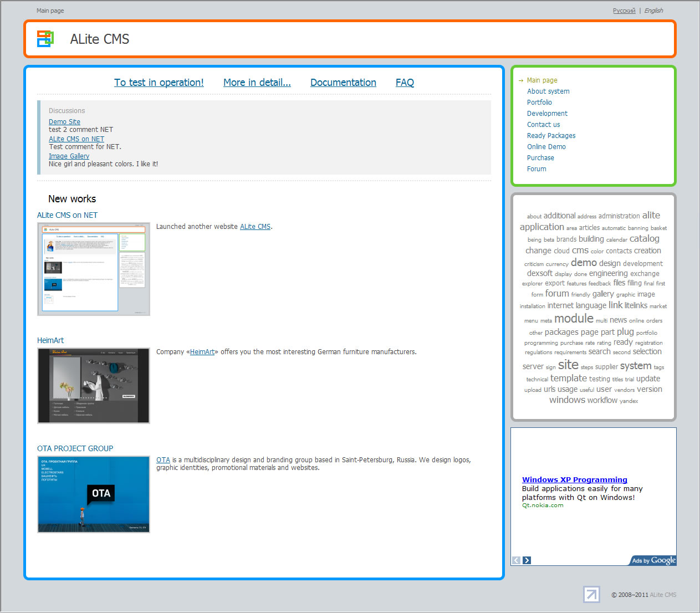The image size is (700, 613).
Task: Click the Qt.nokia.com ad URL
Action: coord(542,505)
